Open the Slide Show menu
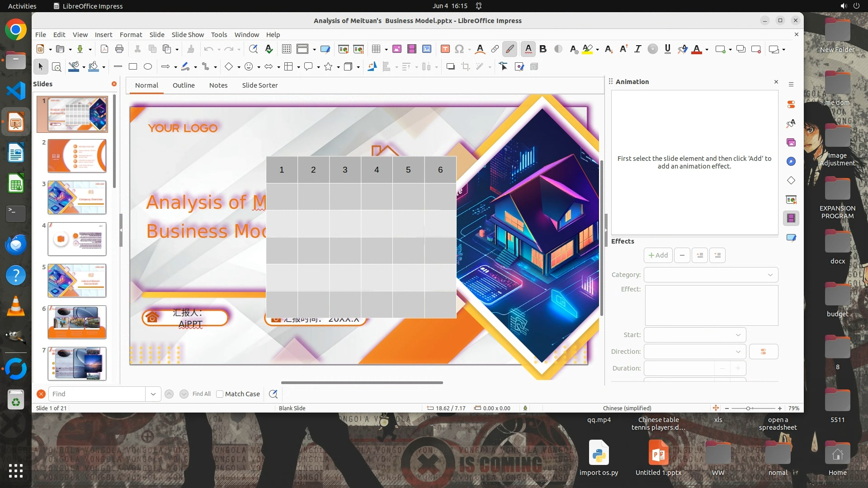This screenshot has width=868, height=488. click(x=188, y=35)
